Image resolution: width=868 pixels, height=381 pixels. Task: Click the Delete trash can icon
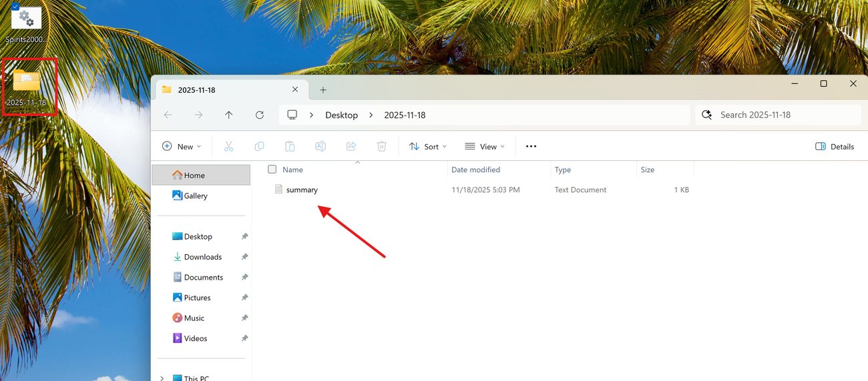382,146
